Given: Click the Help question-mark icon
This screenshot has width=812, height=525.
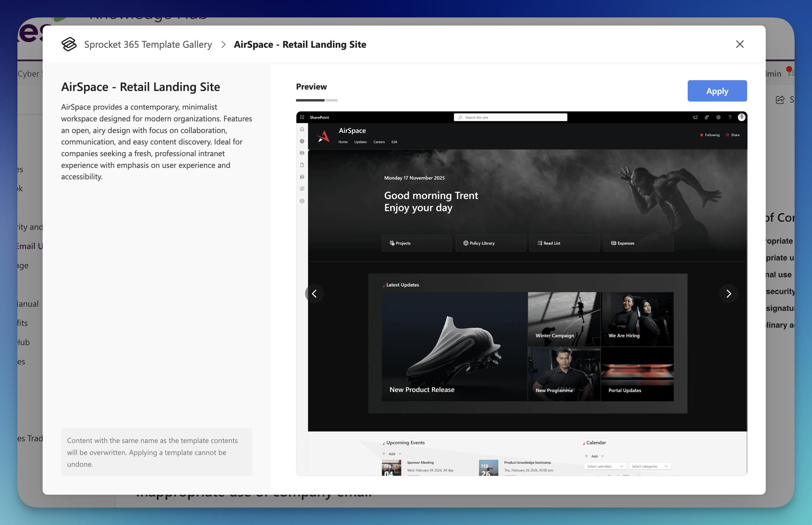Looking at the screenshot, I should click(729, 118).
